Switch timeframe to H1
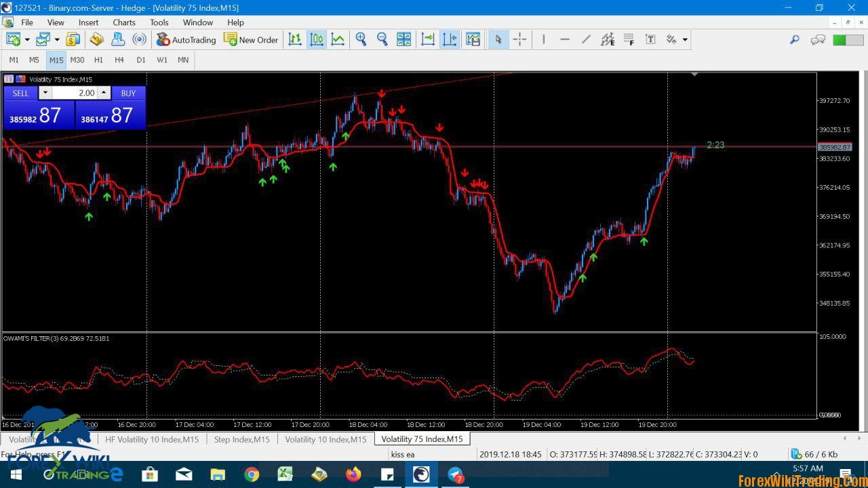The height and width of the screenshot is (488, 868). coord(98,60)
